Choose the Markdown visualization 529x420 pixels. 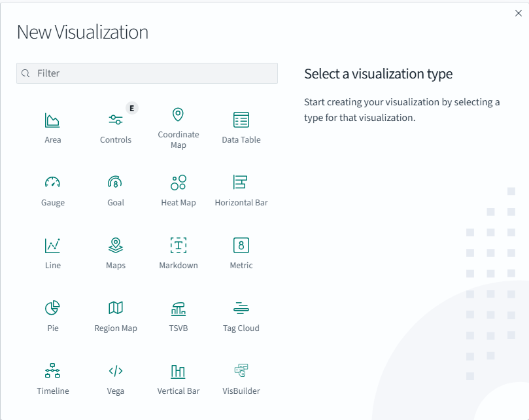pos(178,253)
